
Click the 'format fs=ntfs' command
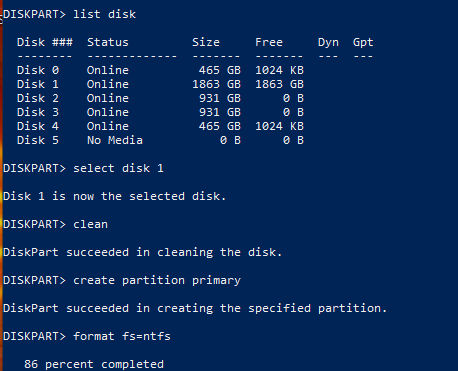pyautogui.click(x=122, y=336)
